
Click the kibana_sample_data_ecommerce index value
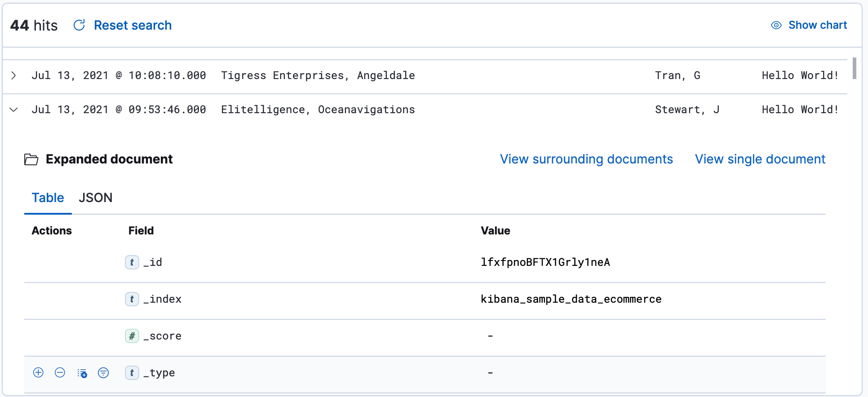coord(571,299)
